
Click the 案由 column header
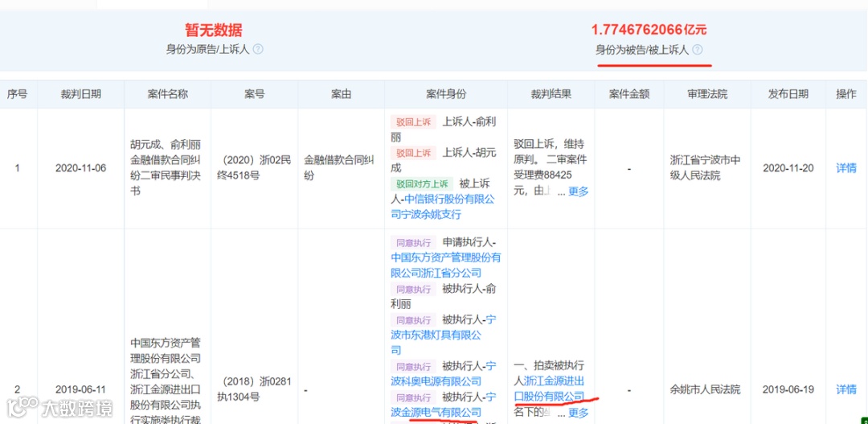coord(341,94)
